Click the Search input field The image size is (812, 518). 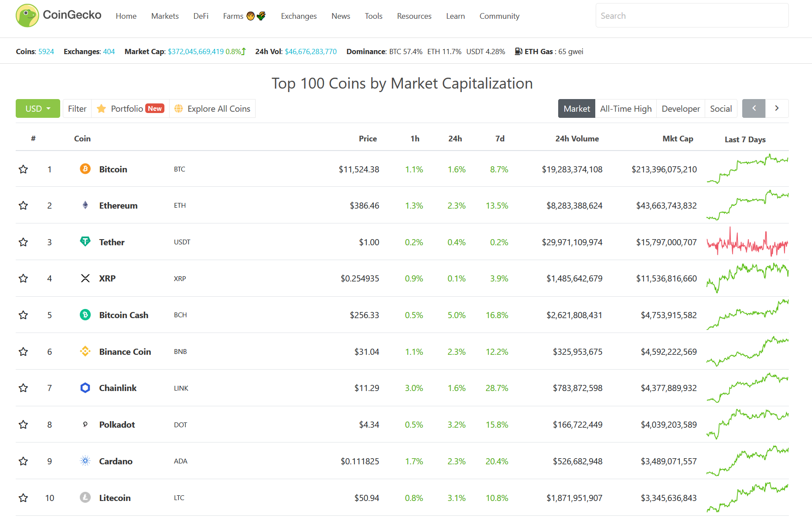[692, 16]
